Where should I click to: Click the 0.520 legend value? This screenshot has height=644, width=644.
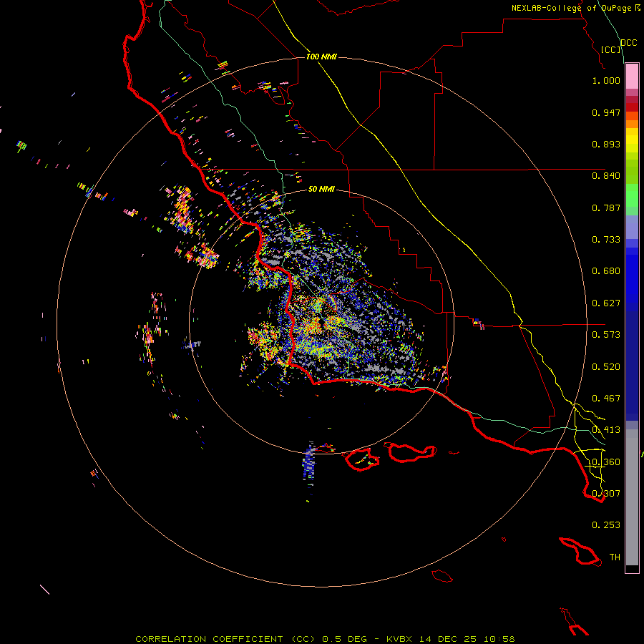pos(606,367)
